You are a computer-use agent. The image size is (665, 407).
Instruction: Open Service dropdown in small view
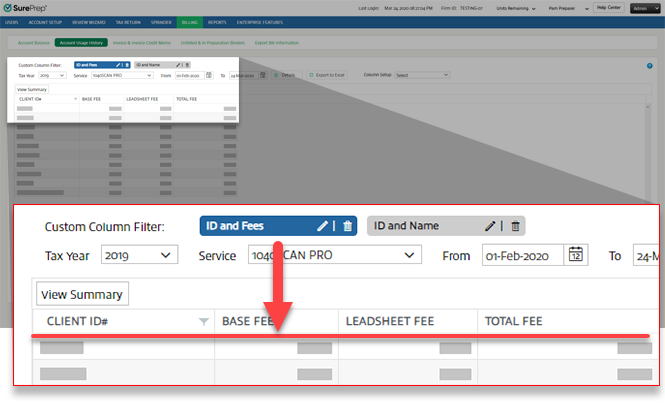click(x=122, y=75)
